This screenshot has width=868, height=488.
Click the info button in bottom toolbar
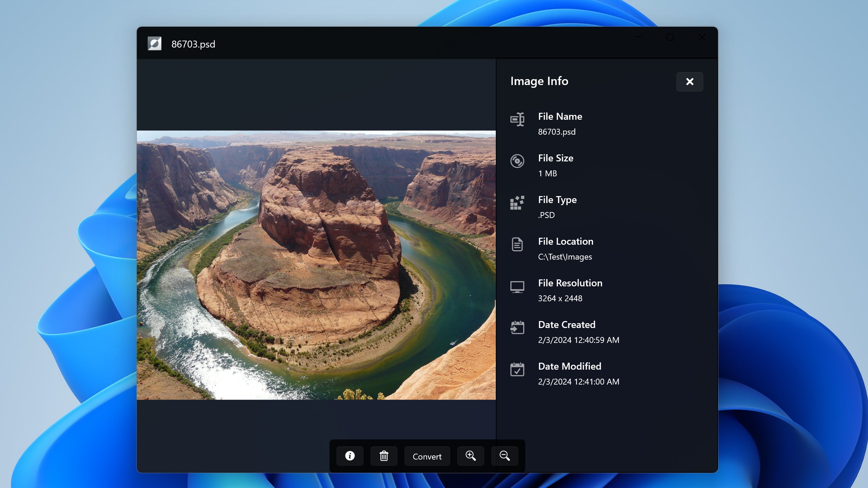[350, 456]
